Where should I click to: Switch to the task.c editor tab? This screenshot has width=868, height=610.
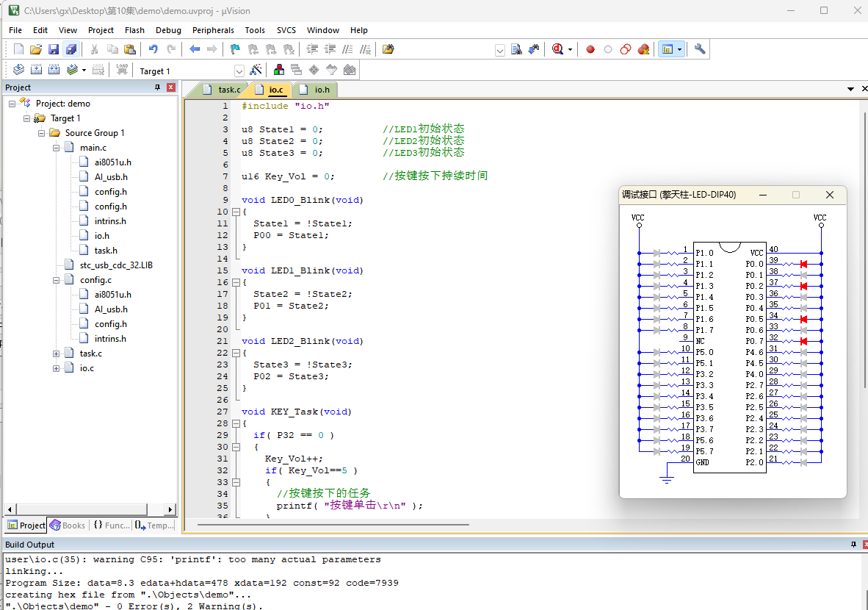tap(222, 90)
